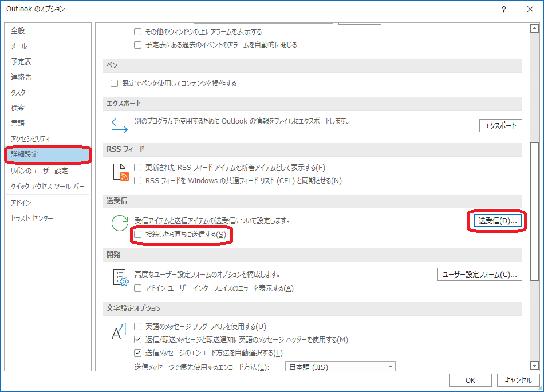Uncheck 返信/転送メッセージ 英語のメッセージ ヘッダー option
Viewport: 544px width, 392px height.
[138, 340]
